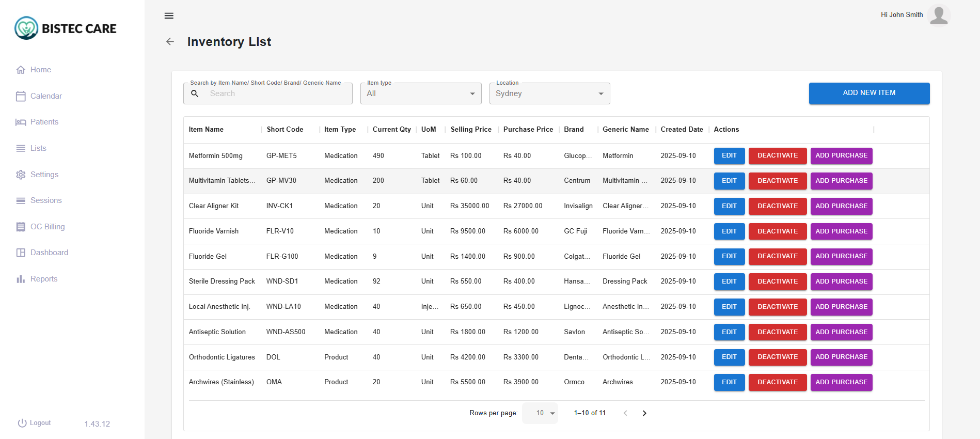Click the Home icon in sidebar

point(21,70)
